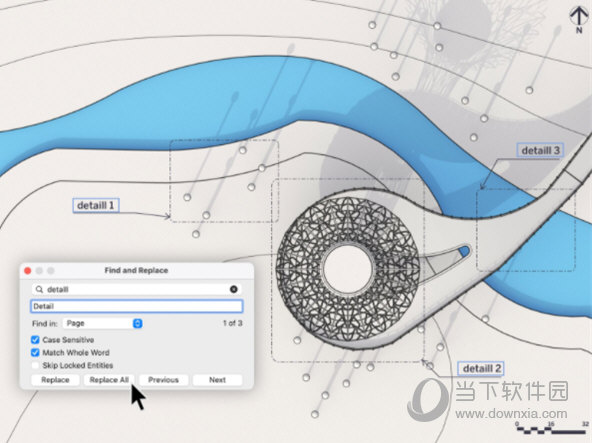The height and width of the screenshot is (443, 592).
Task: Select the detaill 2 label
Action: click(481, 368)
